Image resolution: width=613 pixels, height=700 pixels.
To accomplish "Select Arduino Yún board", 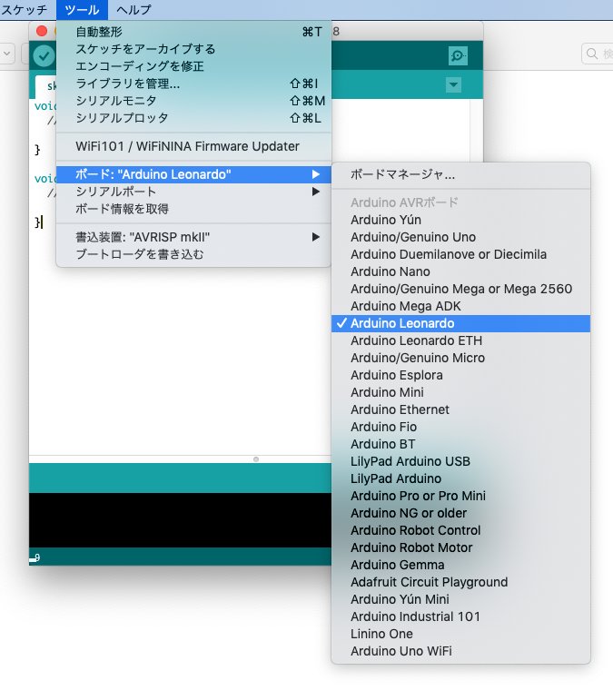I will pyautogui.click(x=460, y=220).
